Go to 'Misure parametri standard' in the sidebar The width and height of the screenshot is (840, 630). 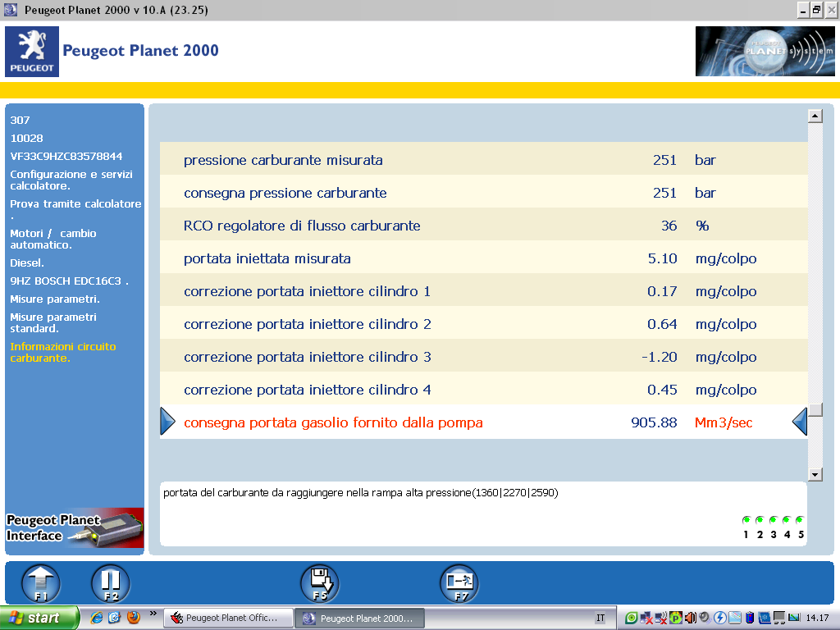click(x=53, y=322)
